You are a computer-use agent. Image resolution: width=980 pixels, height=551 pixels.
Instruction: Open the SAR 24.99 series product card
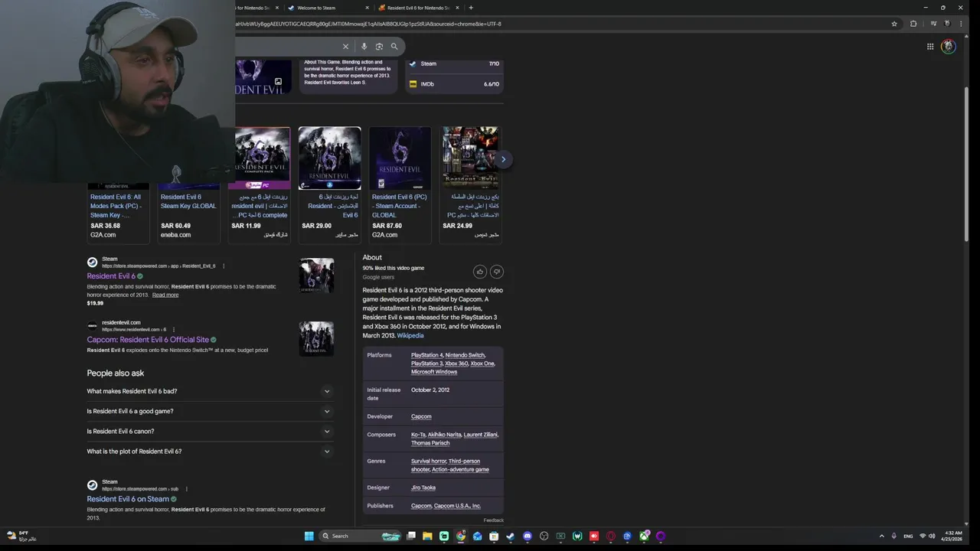coord(470,184)
